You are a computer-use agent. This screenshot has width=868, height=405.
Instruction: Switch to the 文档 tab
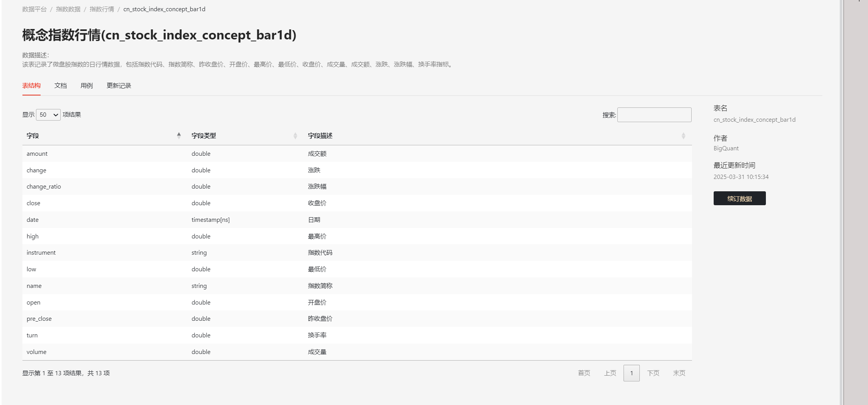pos(60,85)
